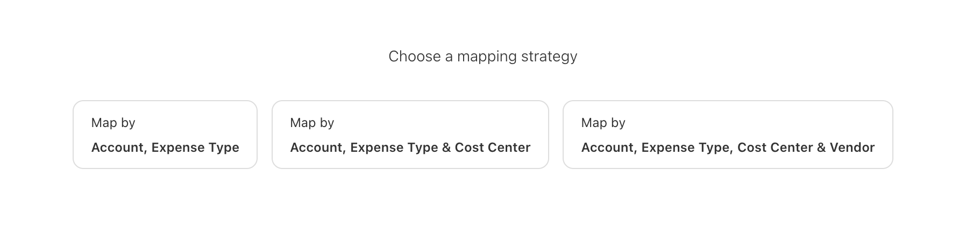Choose the rightmost mapping strategy card
Image resolution: width=980 pixels, height=239 pixels.
(727, 135)
